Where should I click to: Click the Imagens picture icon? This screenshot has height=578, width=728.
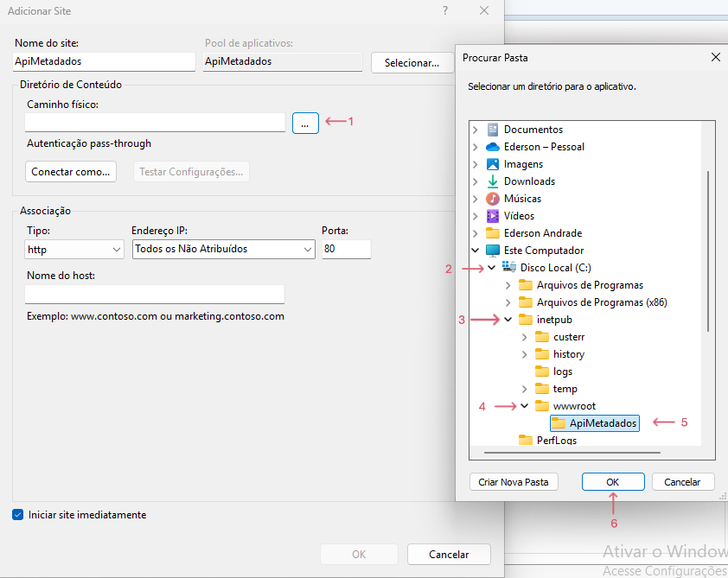pyautogui.click(x=493, y=164)
